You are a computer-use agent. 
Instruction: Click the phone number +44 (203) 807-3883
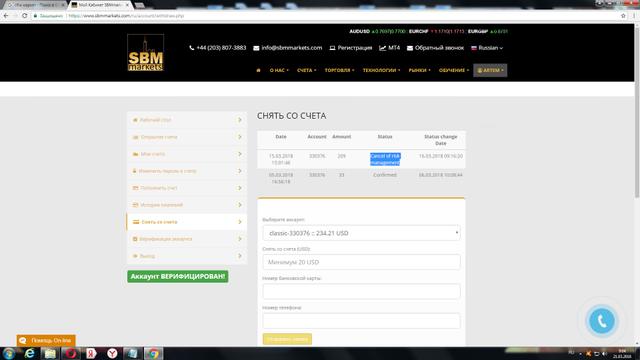tap(218, 48)
